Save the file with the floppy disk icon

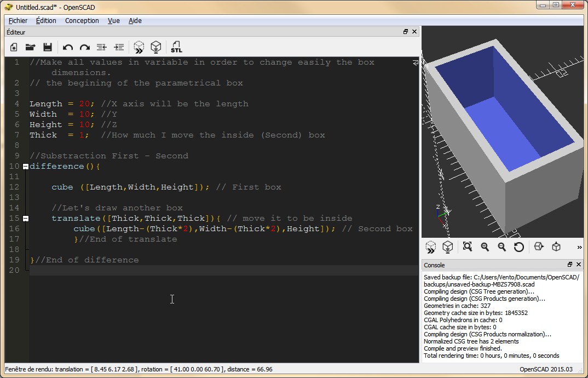pyautogui.click(x=48, y=47)
